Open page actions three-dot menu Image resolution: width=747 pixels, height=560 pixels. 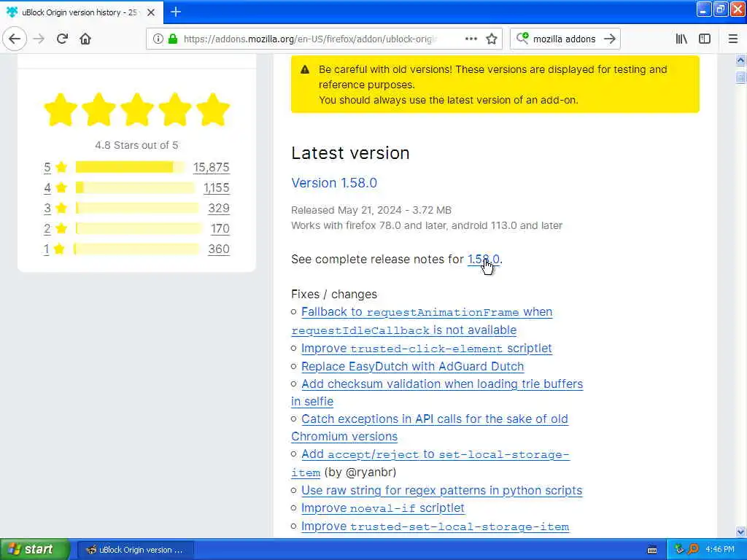[471, 39]
